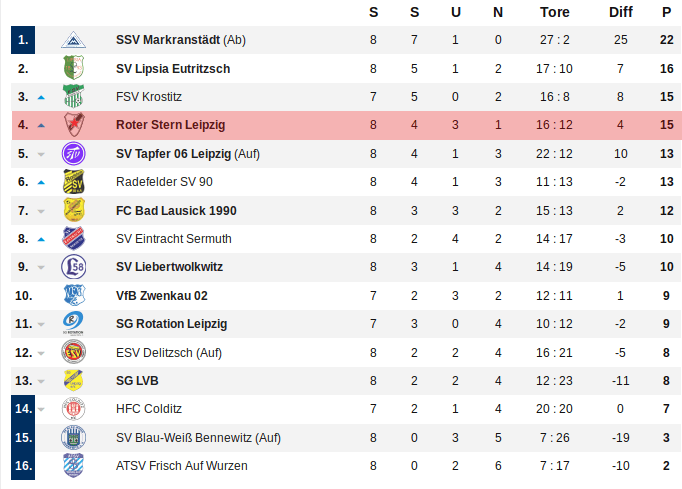The image size is (682, 489).
Task: Open the VfB Zwenkau 02 team page
Action: click(161, 295)
